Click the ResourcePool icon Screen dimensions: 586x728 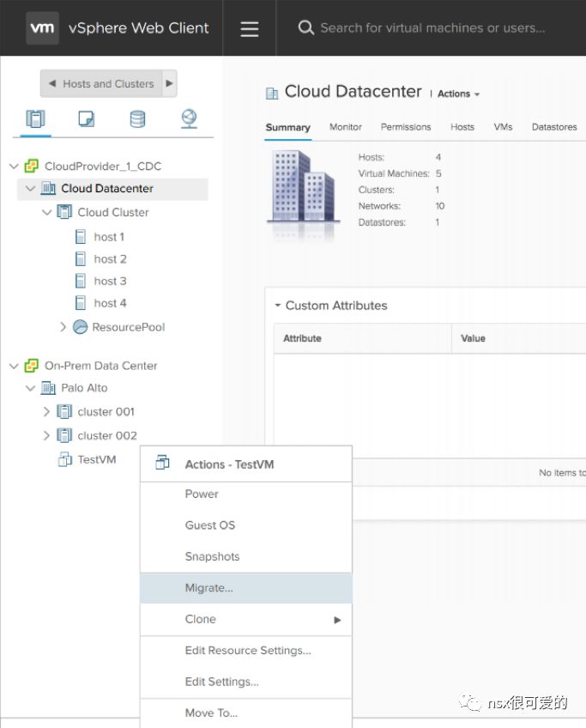click(x=81, y=327)
